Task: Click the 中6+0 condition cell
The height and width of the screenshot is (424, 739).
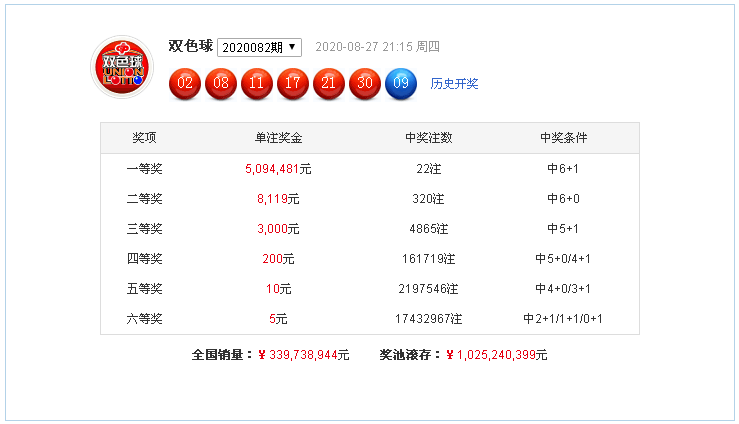Action: pos(563,199)
